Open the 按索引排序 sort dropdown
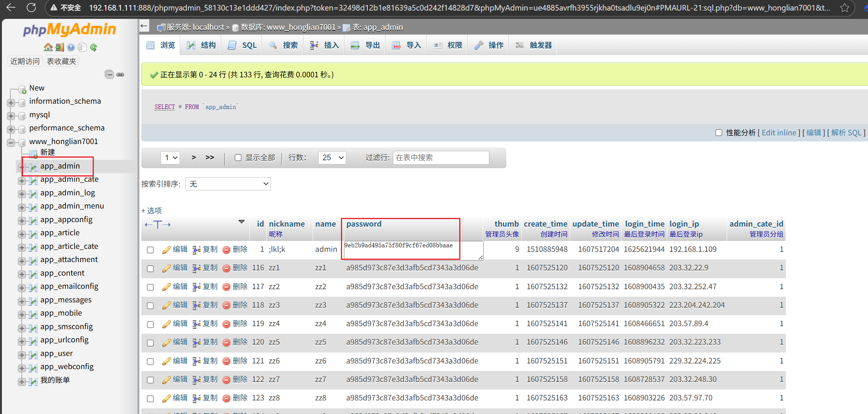868x414 pixels. pyautogui.click(x=228, y=184)
